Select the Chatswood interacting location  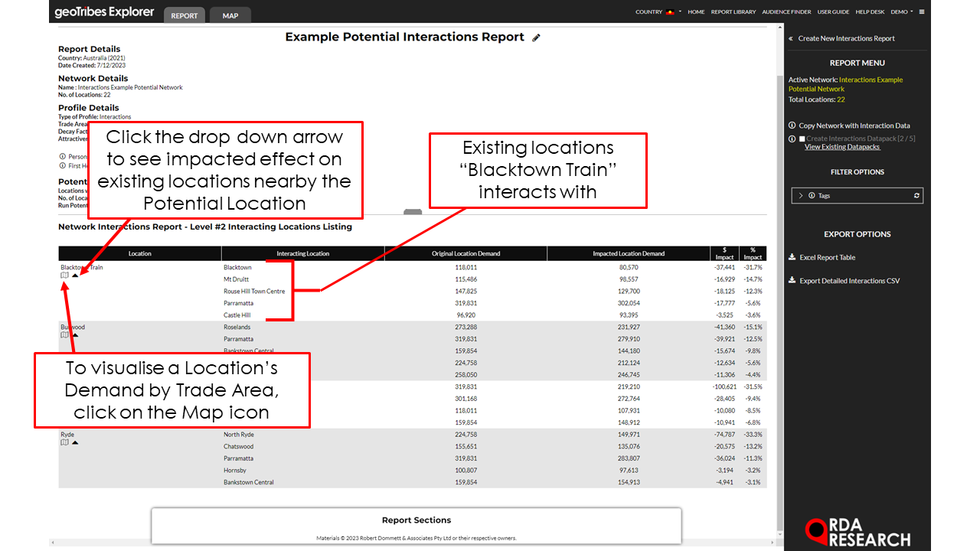(238, 446)
